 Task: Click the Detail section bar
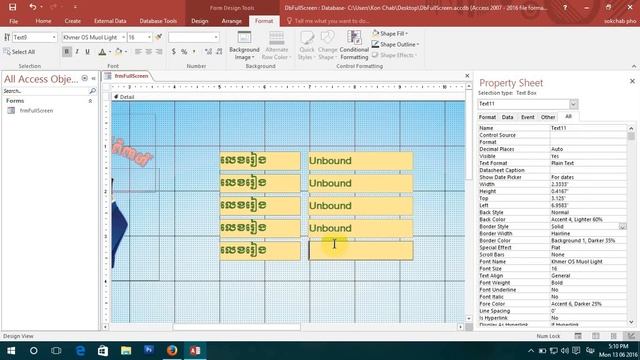(x=288, y=97)
